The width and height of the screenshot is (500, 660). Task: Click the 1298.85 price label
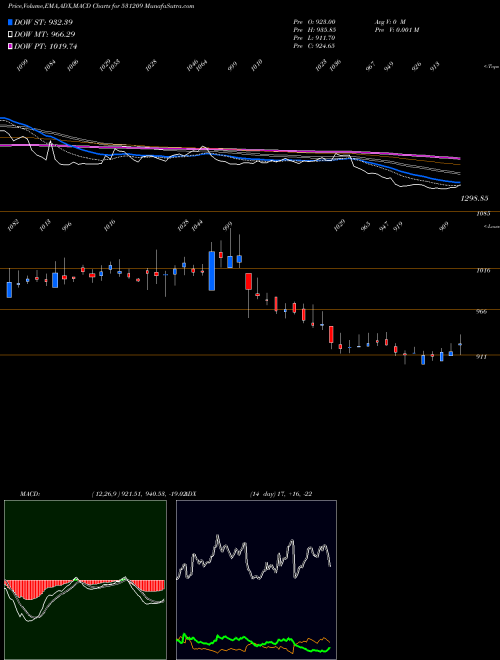point(474,198)
